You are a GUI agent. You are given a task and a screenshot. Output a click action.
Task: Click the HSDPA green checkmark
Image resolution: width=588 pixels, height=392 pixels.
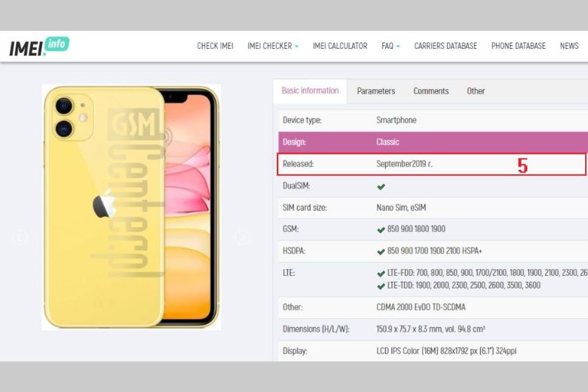point(381,251)
